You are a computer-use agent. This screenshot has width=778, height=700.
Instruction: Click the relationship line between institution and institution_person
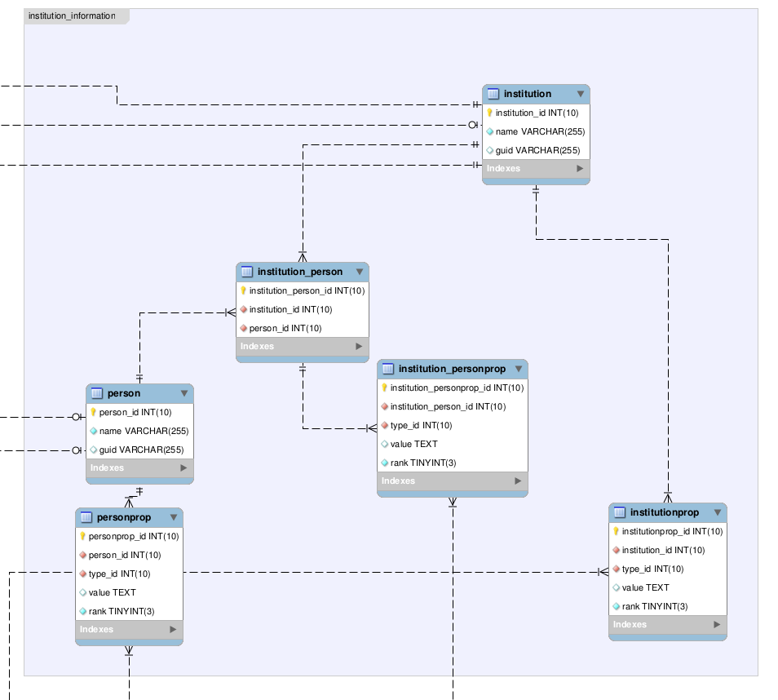pos(303,204)
